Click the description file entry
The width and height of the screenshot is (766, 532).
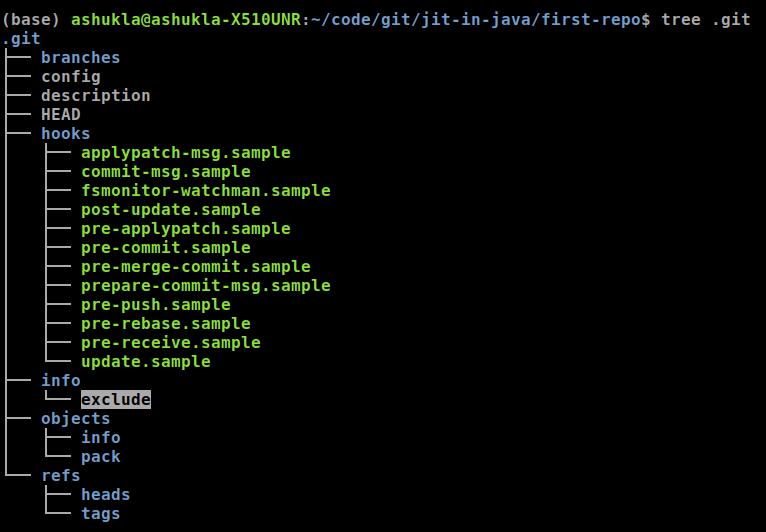click(95, 96)
